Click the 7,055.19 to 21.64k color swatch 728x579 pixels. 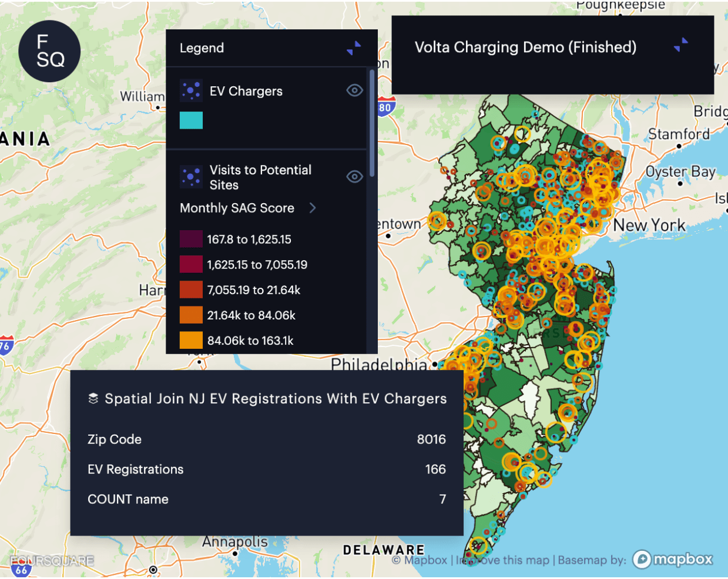[191, 289]
